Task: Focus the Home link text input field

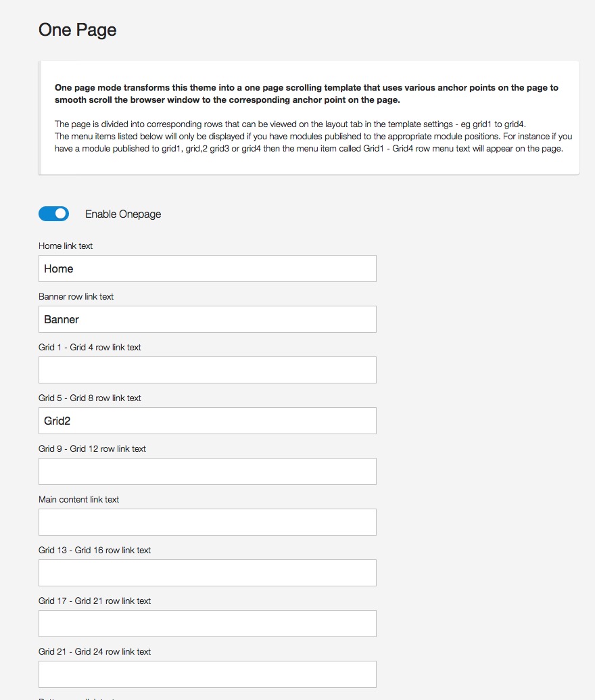Action: tap(207, 269)
